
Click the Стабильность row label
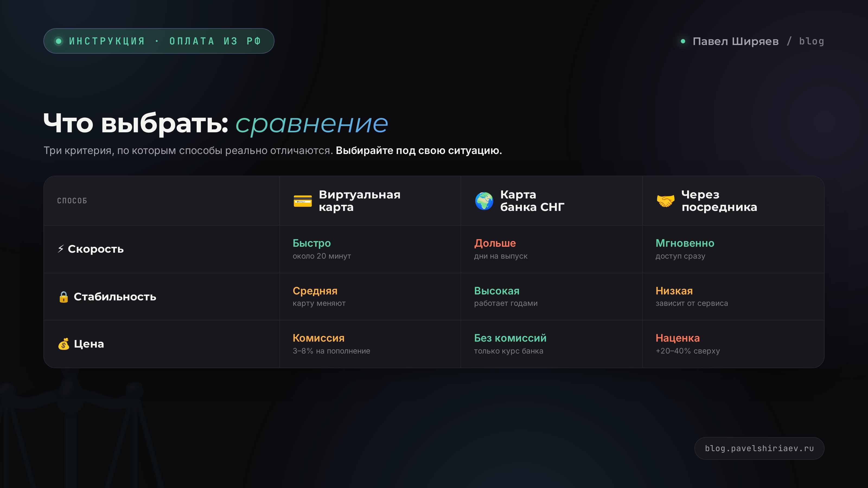pos(115,297)
